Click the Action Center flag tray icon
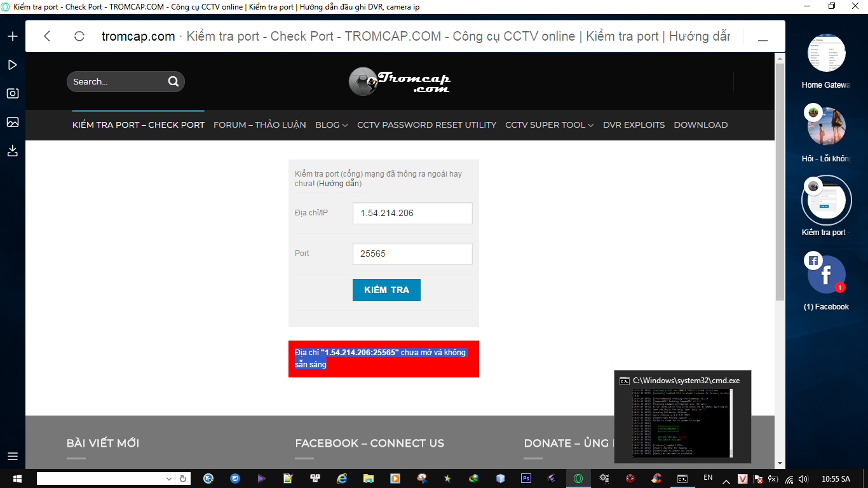 coord(757,479)
